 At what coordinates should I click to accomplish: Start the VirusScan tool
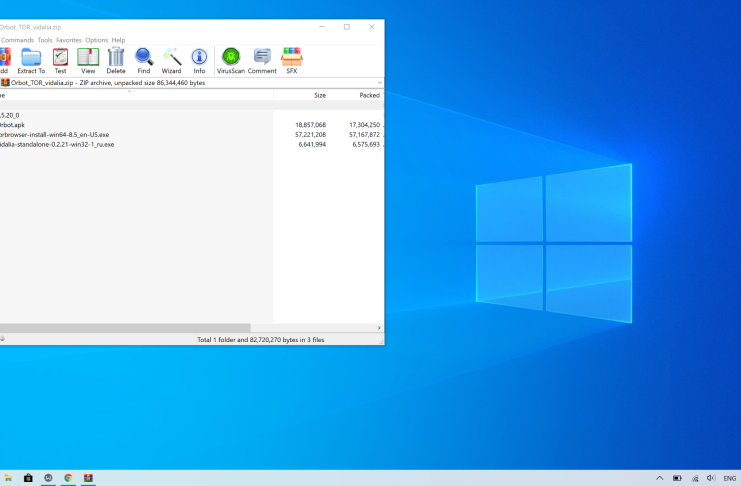[231, 61]
